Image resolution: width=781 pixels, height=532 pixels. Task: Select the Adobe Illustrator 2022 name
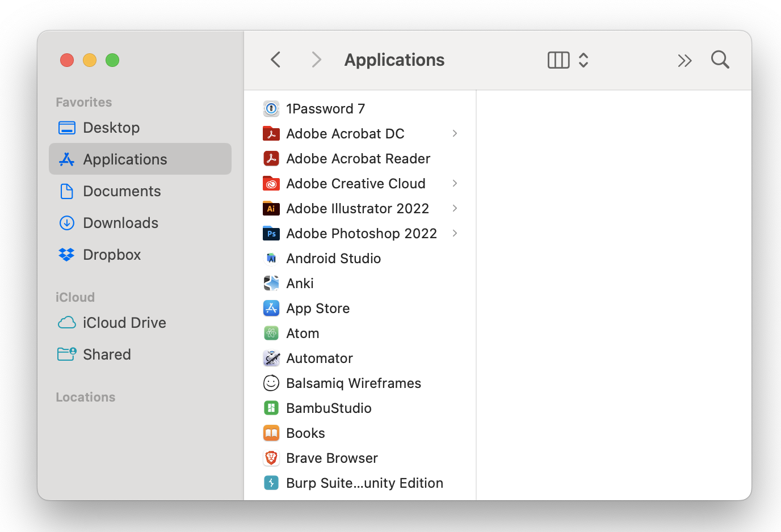358,208
